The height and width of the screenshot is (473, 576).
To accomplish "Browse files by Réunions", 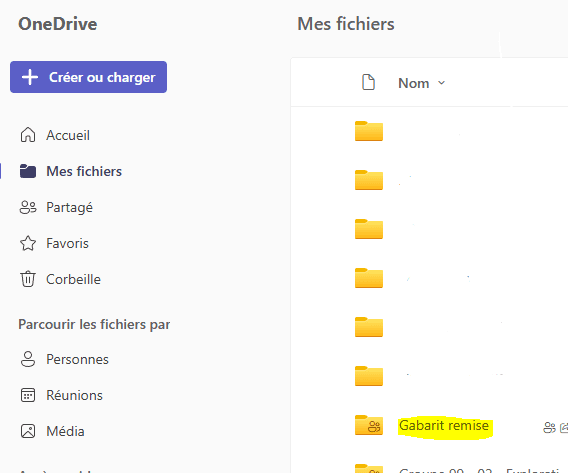I will tap(75, 395).
